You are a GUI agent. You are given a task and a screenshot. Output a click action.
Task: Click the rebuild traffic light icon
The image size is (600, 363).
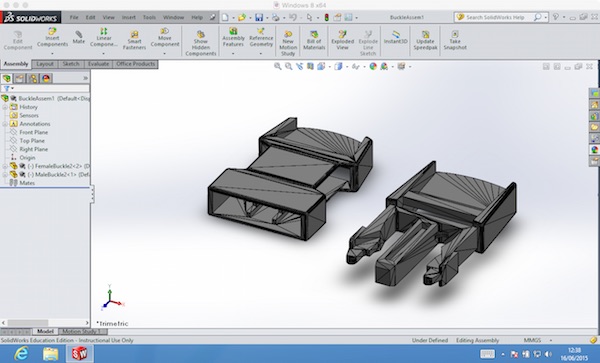point(326,17)
